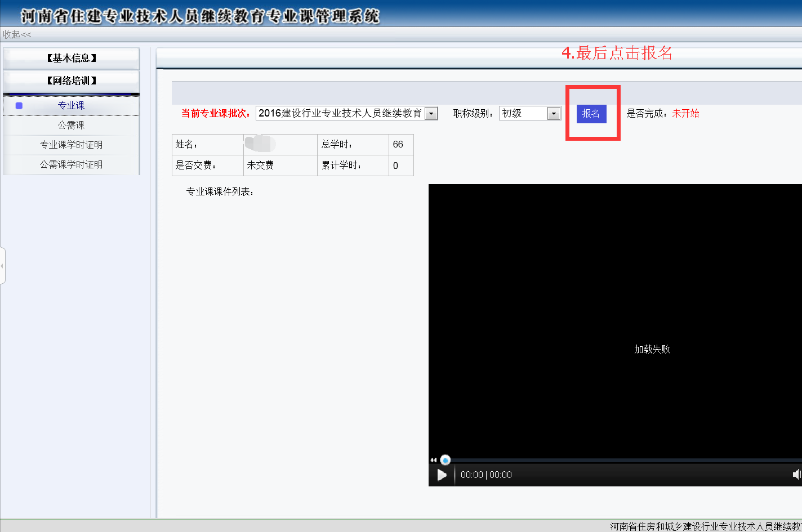Click the 姓名 label cell
802x532 pixels.
click(208, 145)
